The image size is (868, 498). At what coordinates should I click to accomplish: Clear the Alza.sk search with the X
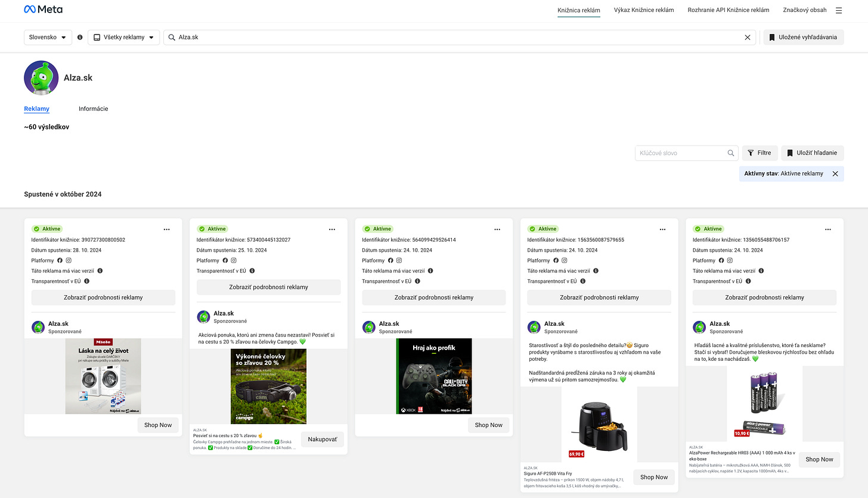[x=748, y=37]
